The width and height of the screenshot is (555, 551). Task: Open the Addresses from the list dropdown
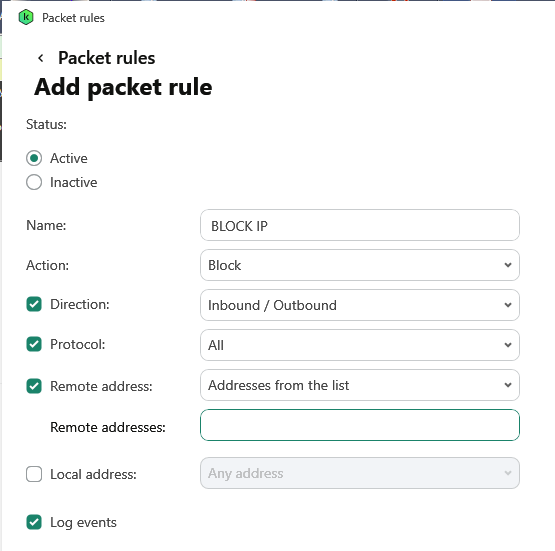pyautogui.click(x=360, y=385)
